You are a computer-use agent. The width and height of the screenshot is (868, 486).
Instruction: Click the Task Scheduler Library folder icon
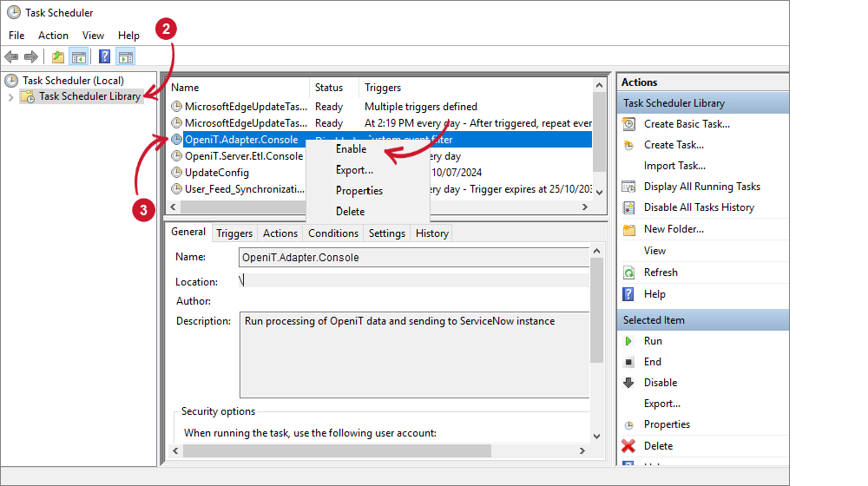(x=28, y=96)
